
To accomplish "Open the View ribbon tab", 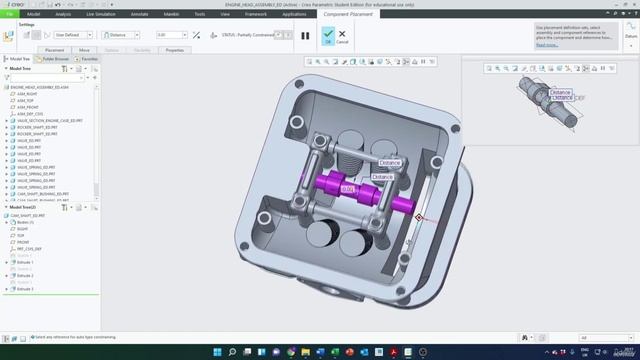I will pos(225,14).
